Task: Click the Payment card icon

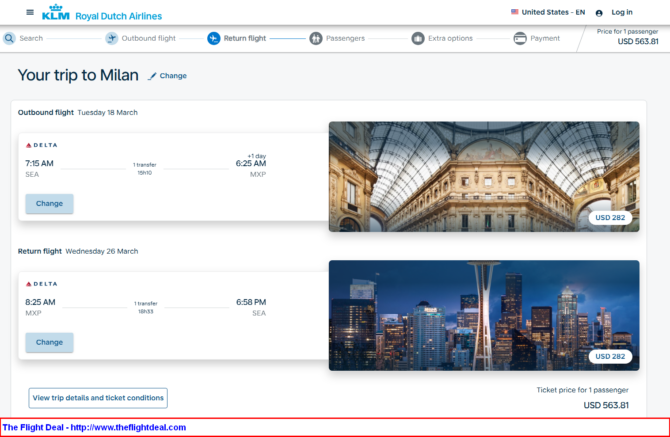Action: [x=520, y=38]
